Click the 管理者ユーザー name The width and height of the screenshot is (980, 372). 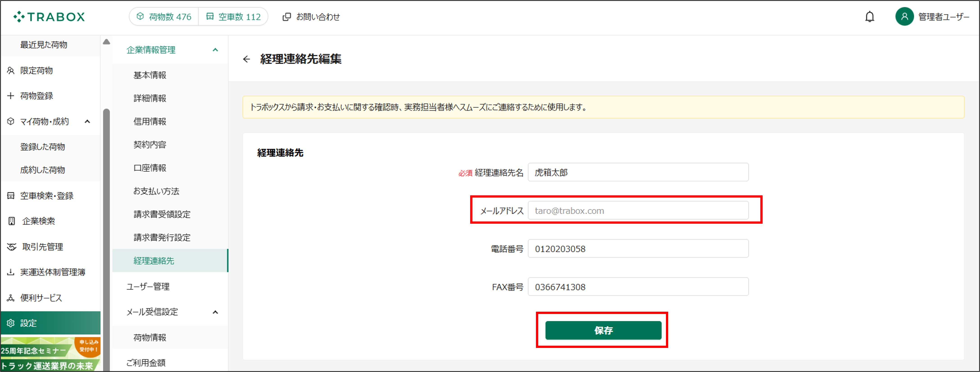[x=944, y=17]
